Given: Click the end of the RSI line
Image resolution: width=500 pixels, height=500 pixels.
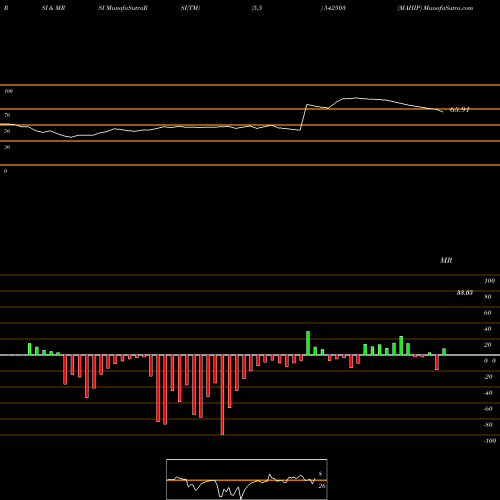Looking at the screenshot, I should click(x=443, y=112).
